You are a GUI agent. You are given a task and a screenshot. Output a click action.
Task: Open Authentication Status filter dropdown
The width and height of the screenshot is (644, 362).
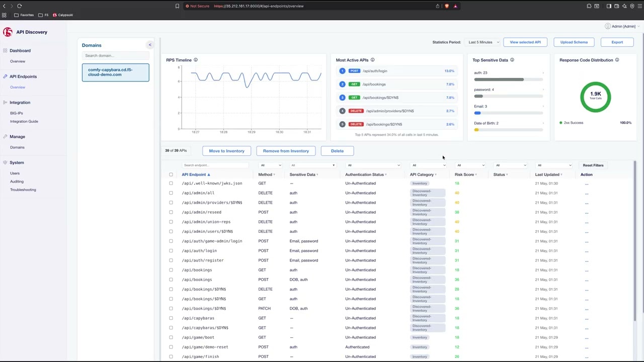373,165
